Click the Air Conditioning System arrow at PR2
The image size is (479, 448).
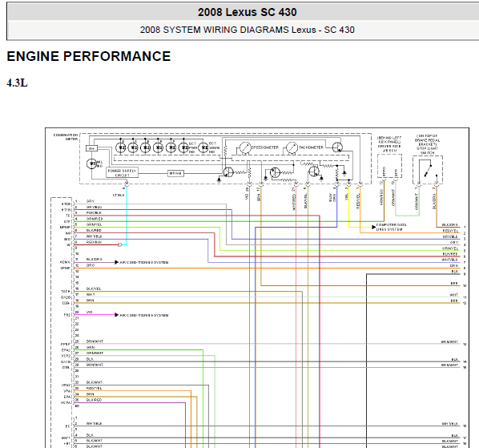116,315
